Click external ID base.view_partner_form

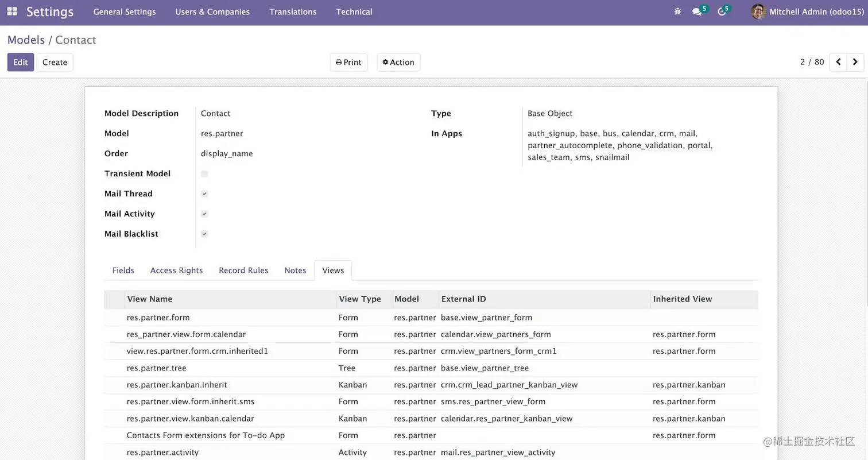486,318
